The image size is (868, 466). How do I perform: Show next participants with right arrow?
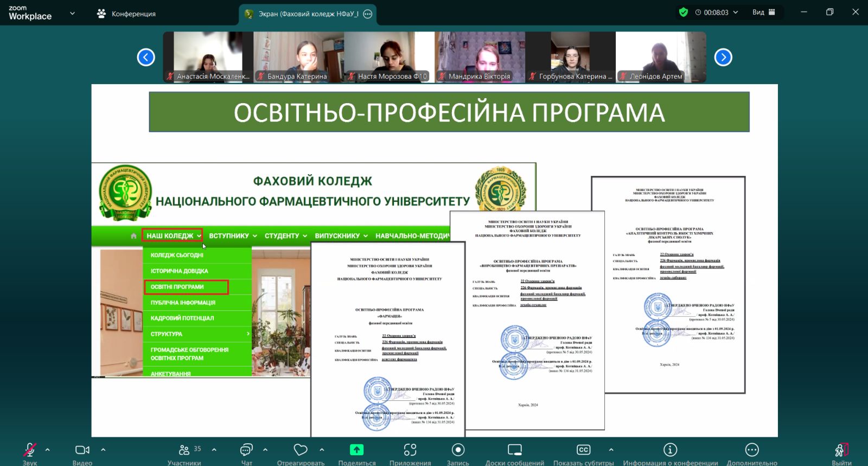[x=723, y=57]
